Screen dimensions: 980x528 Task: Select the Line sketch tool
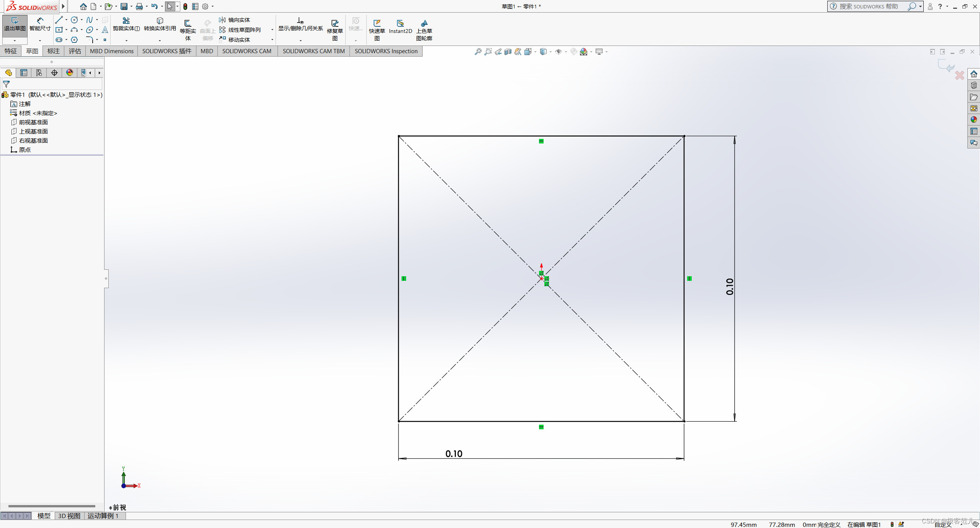tap(59, 20)
